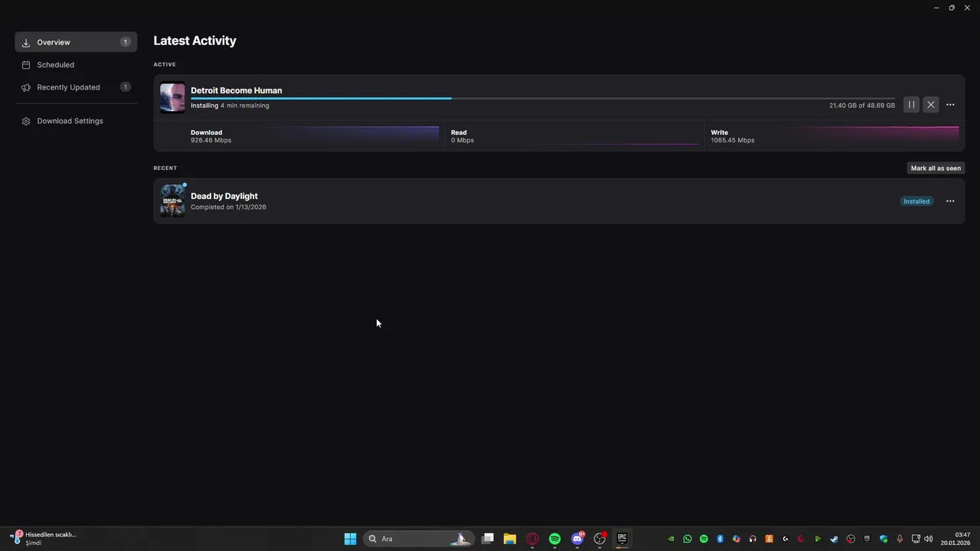
Task: Open the Windows Start menu
Action: click(350, 539)
